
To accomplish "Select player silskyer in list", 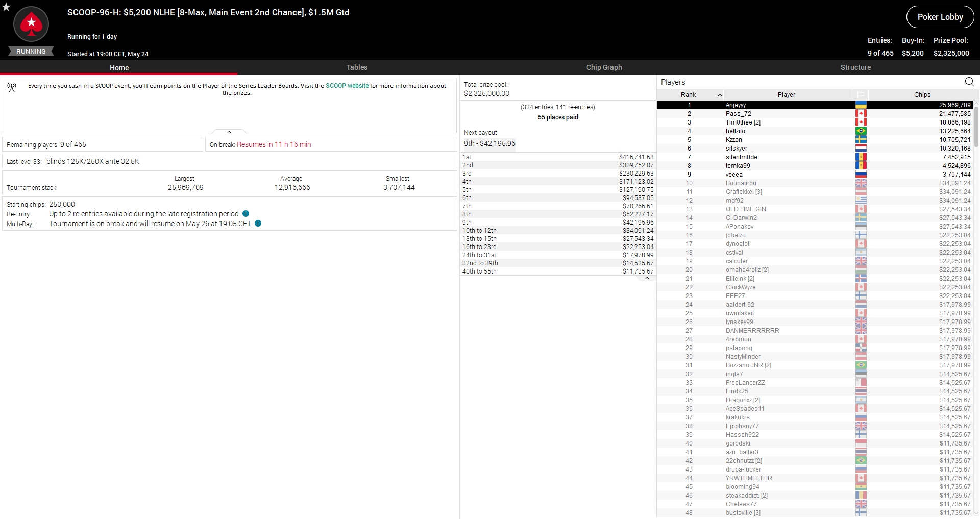I will (815, 149).
